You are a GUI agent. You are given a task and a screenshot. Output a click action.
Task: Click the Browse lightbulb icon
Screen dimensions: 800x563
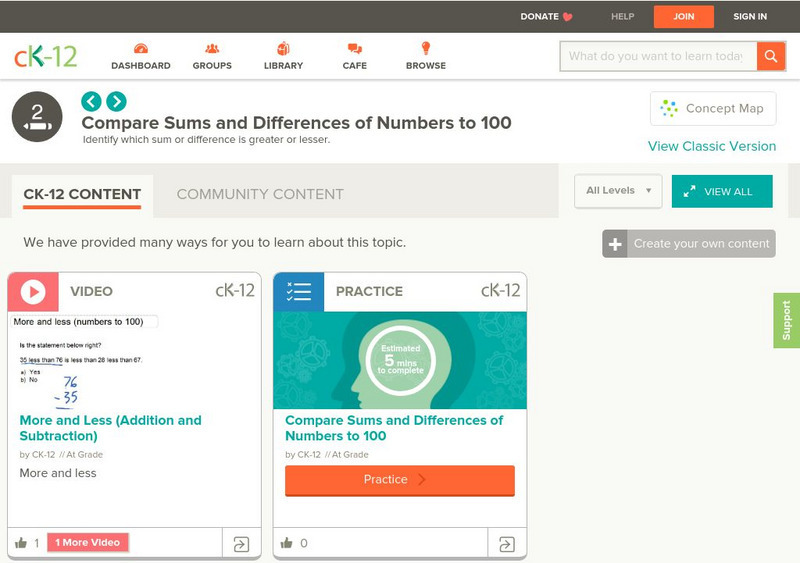click(x=425, y=49)
